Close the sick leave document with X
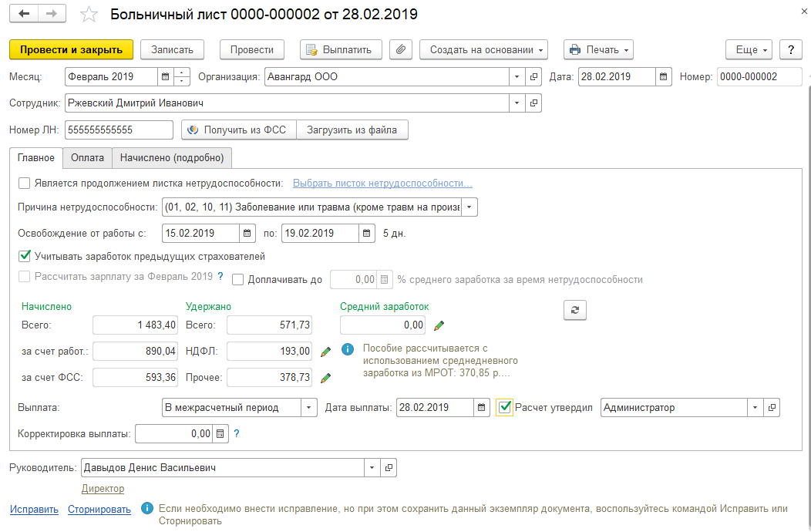 click(804, 11)
